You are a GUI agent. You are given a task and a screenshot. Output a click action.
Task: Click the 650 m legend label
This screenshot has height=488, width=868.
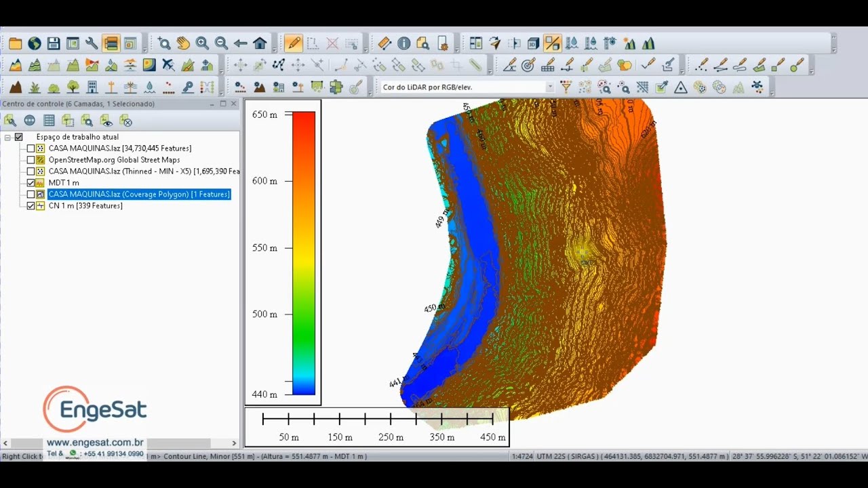click(264, 115)
